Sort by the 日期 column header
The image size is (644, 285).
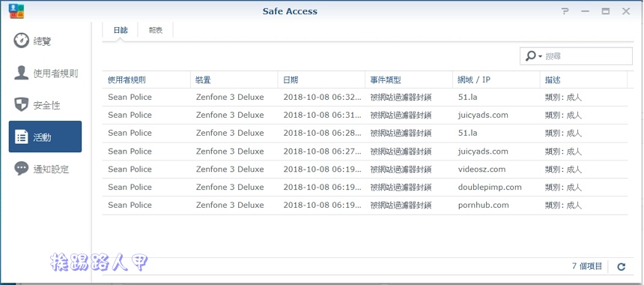(321, 79)
